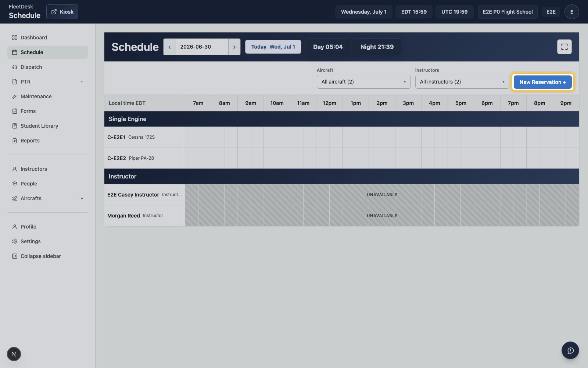Open the chat support bubble icon
Viewport: 588px width, 368px height.
[x=570, y=350]
